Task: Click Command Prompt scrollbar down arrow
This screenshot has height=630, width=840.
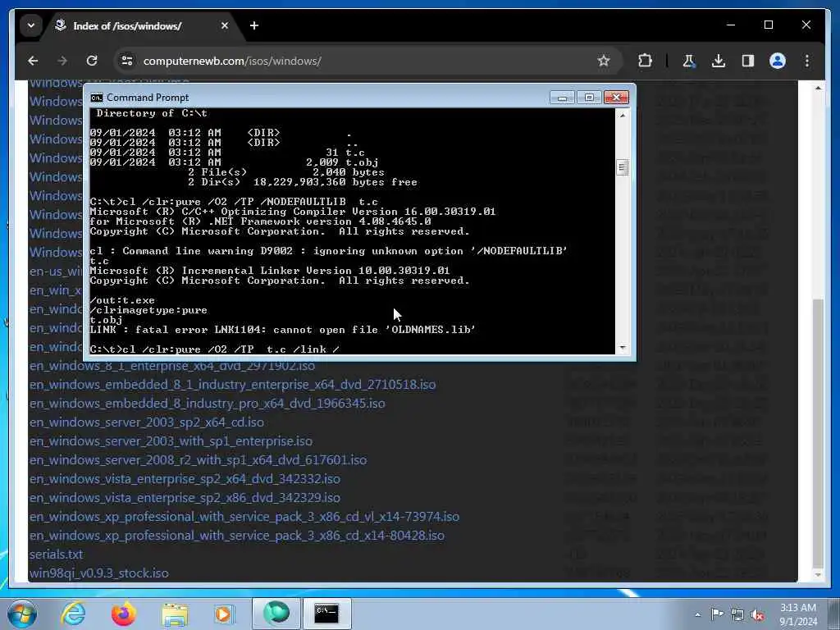Action: click(622, 348)
